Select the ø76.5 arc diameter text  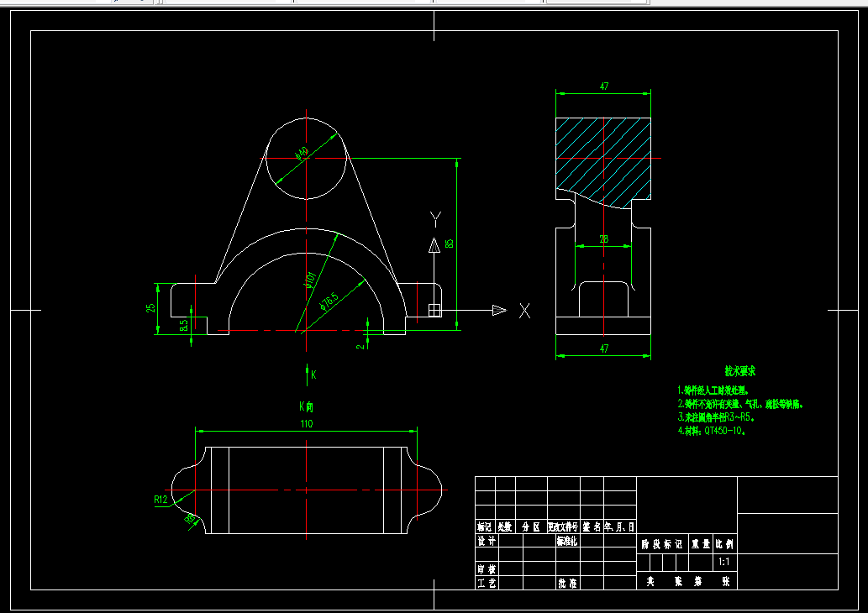coord(329,302)
